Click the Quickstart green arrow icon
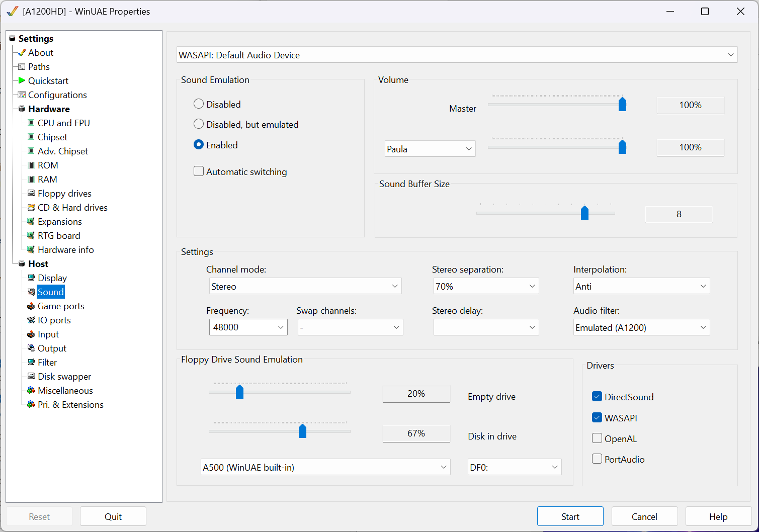Image resolution: width=759 pixels, height=532 pixels. (x=22, y=80)
